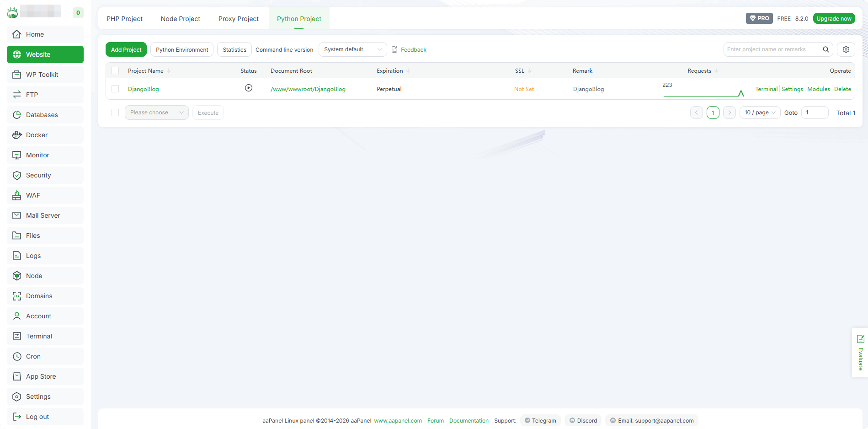Open the Discord support link
The image size is (868, 429).
583,421
